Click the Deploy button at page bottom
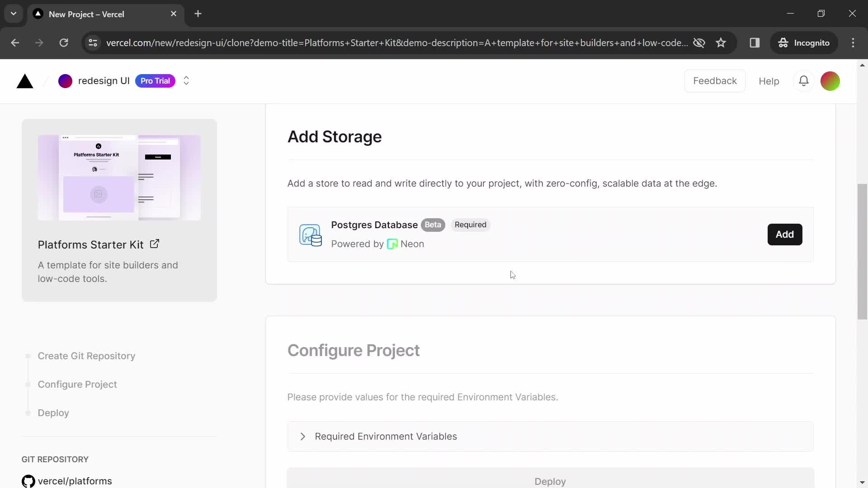This screenshot has height=488, width=868. click(550, 481)
